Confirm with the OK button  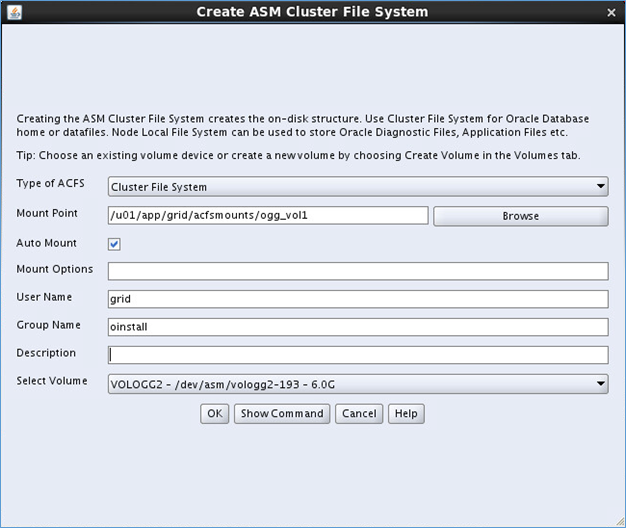pos(215,413)
